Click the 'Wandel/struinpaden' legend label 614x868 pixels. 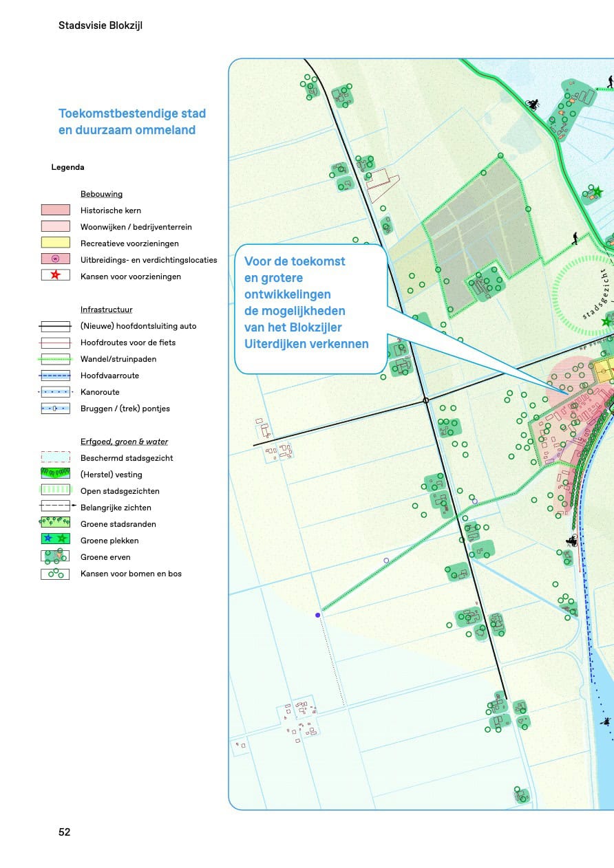119,359
